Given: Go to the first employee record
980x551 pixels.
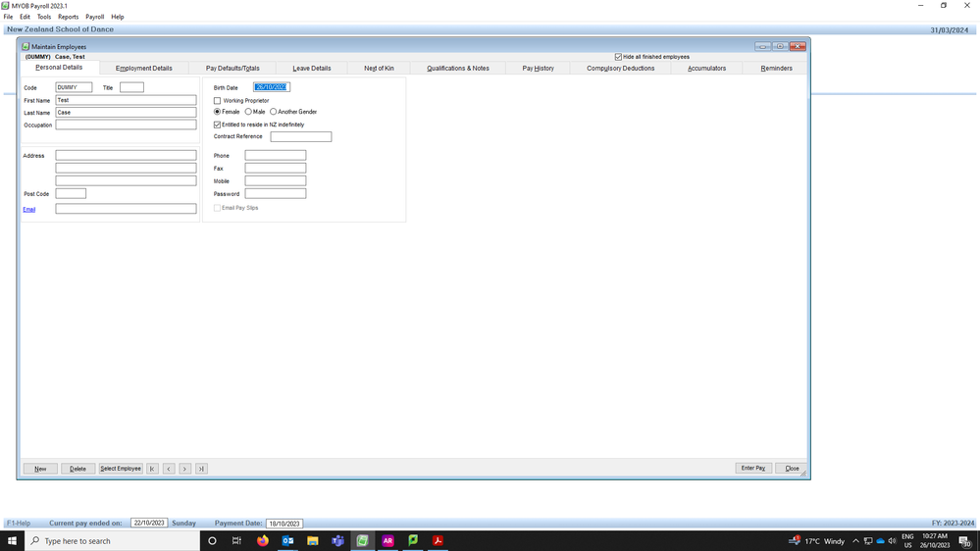Looking at the screenshot, I should (152, 469).
